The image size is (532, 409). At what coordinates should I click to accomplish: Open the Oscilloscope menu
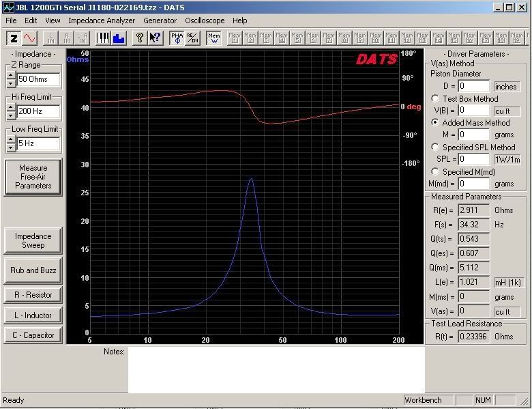(x=205, y=20)
